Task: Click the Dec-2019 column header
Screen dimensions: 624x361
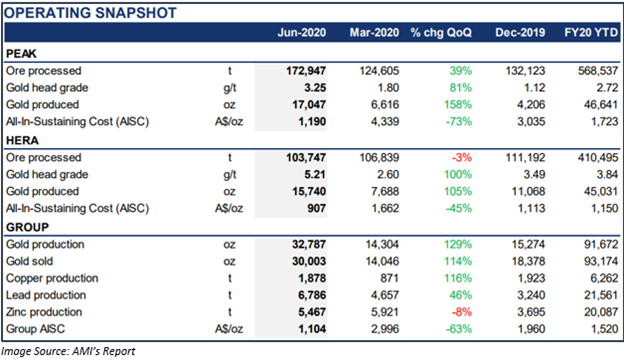Action: click(520, 32)
